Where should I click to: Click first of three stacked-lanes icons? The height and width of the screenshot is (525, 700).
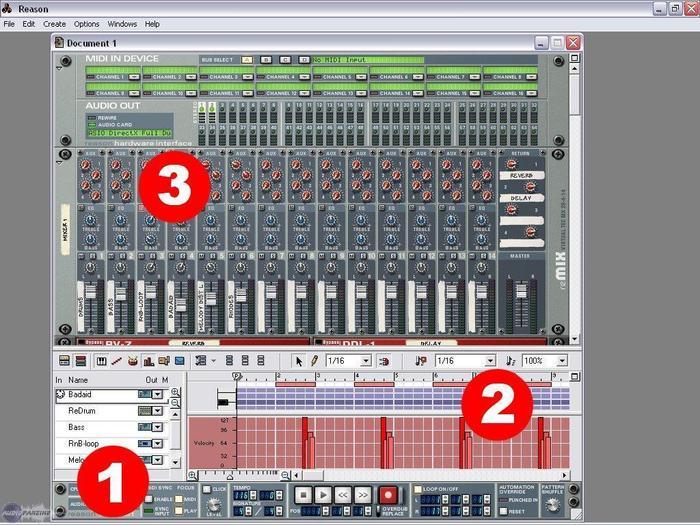229,360
